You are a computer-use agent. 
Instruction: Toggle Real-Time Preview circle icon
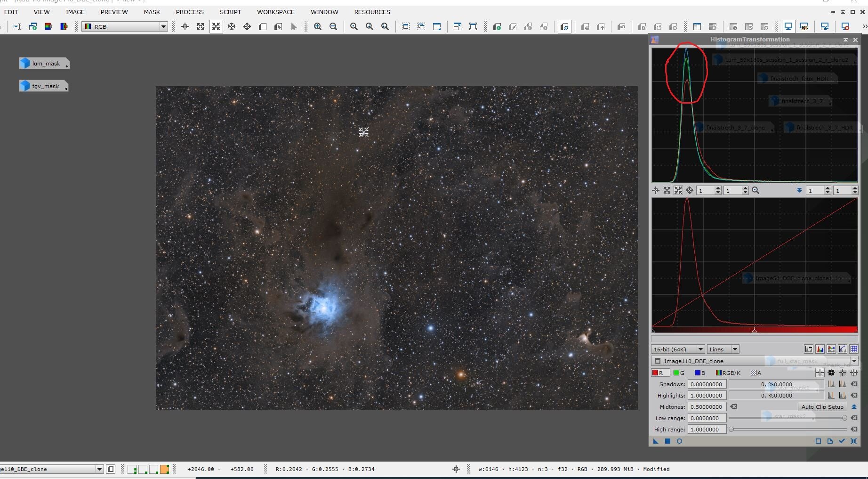click(679, 441)
